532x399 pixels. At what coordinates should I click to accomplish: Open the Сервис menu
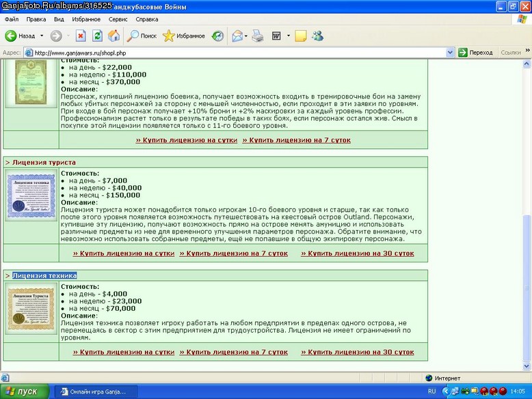point(118,19)
